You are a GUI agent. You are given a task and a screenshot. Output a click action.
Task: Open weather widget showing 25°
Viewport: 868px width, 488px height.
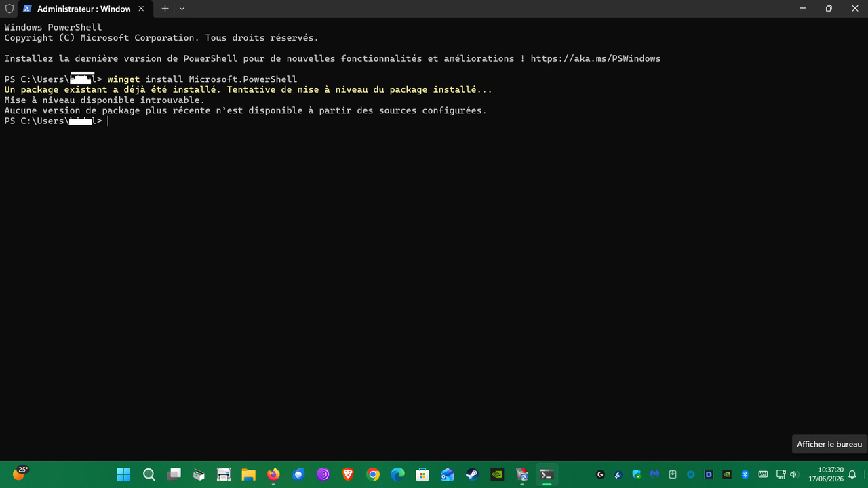[20, 473]
